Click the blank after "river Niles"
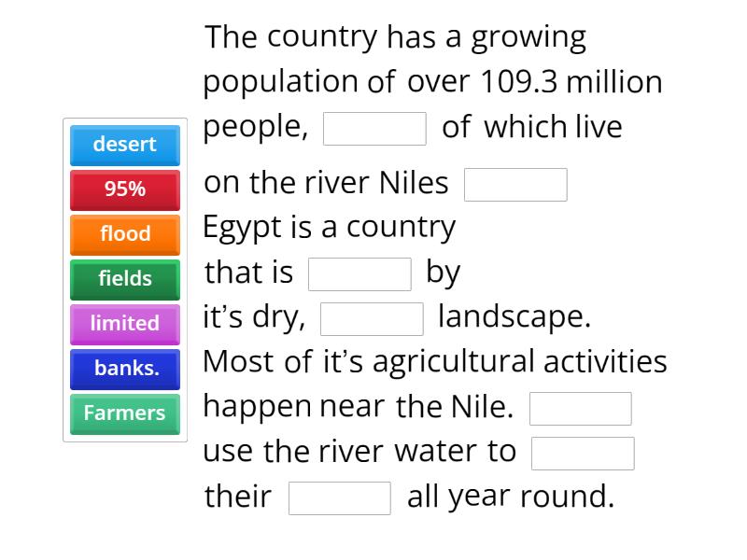Image resolution: width=747 pixels, height=560 pixels. [516, 184]
